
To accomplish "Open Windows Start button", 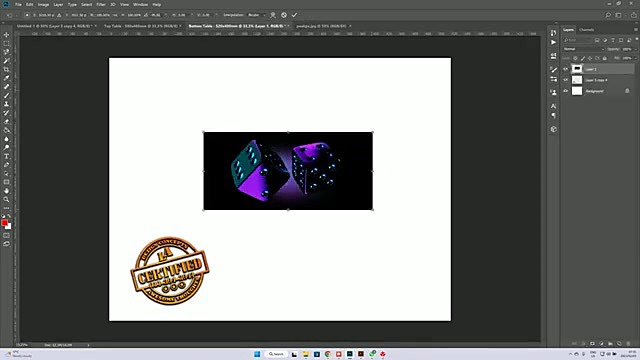I will click(257, 354).
